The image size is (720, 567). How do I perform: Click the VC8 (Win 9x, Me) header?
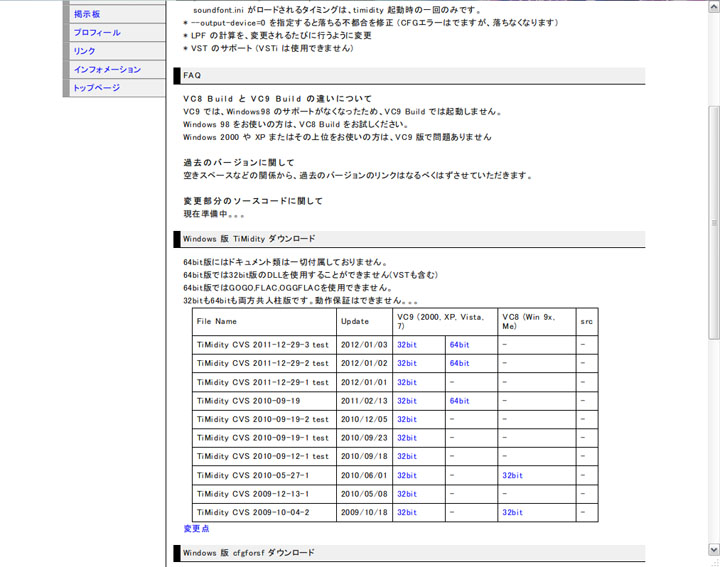pyautogui.click(x=537, y=321)
